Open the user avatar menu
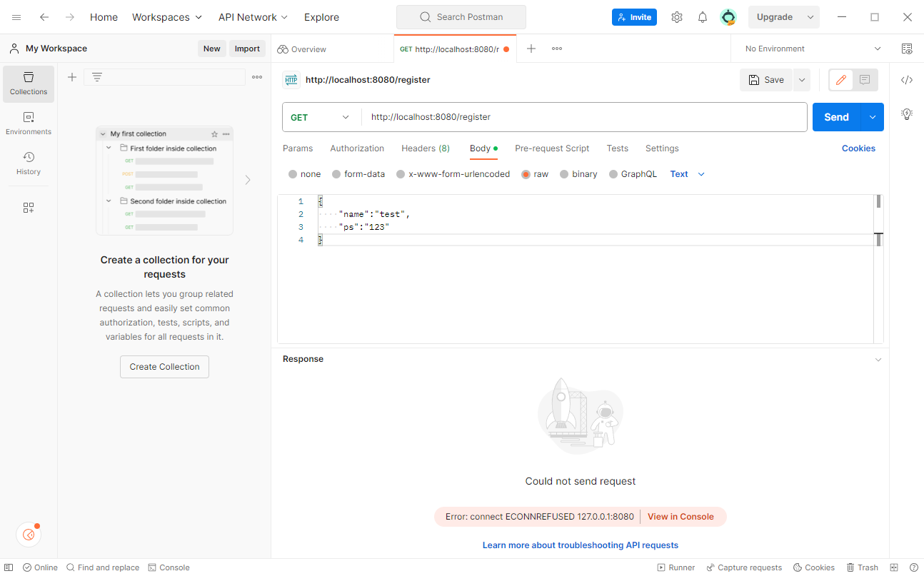Screen dimensions: 924x576 point(728,17)
